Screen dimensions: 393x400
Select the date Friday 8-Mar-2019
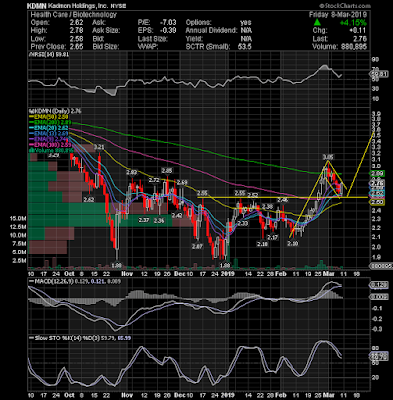coord(338,14)
